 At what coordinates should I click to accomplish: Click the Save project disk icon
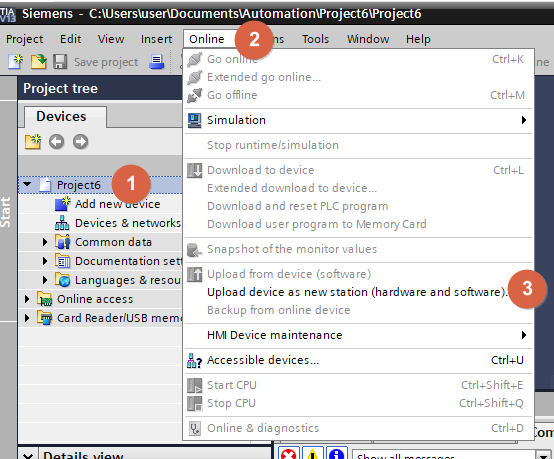coord(60,62)
